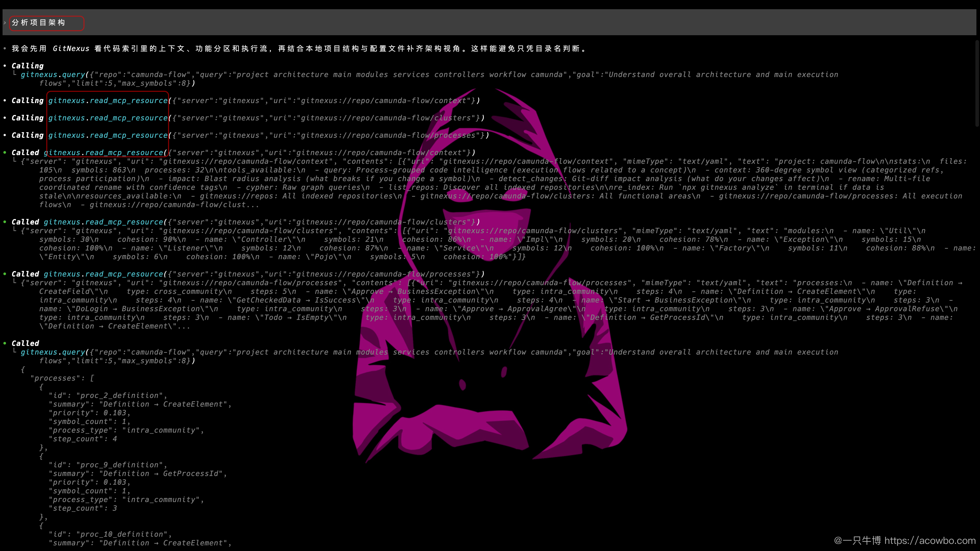Click "step_count": 4 line

coord(83,439)
